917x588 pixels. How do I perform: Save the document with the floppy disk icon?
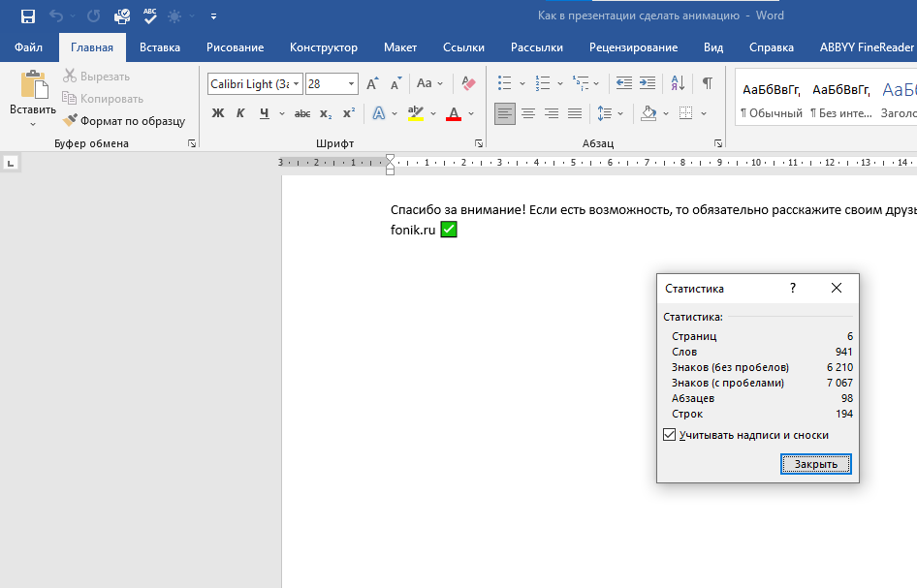click(27, 16)
